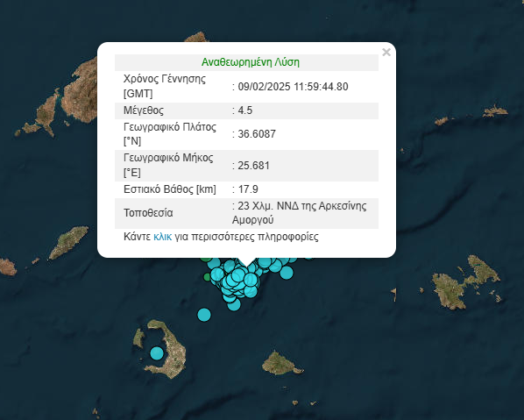The width and height of the screenshot is (524, 420).
Task: Click the Αναθεωρημένη Λύση heading
Action: (251, 62)
